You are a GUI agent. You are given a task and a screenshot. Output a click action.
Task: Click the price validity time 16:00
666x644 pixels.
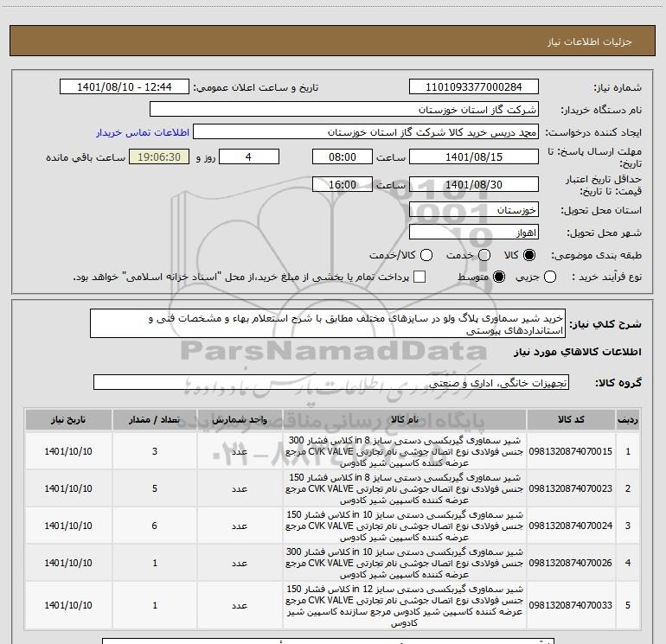tap(343, 184)
